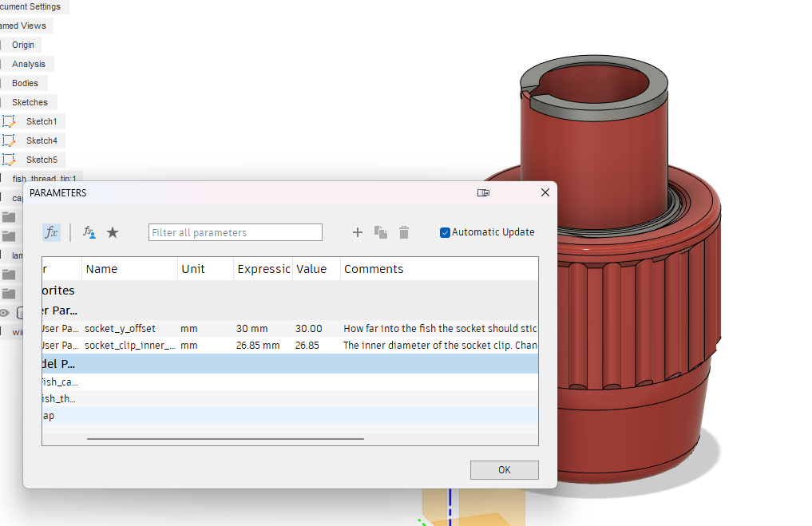
Task: Click the trash delete parameter icon
Action: pos(404,232)
